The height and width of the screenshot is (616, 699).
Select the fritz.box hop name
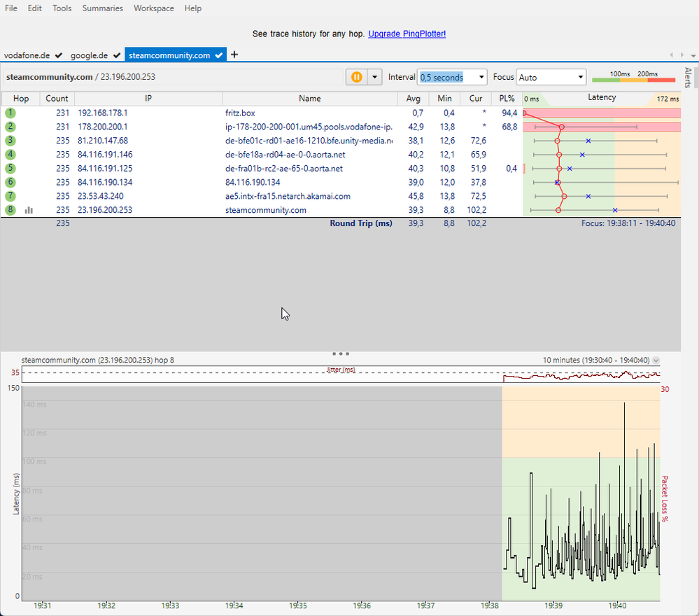(x=240, y=113)
